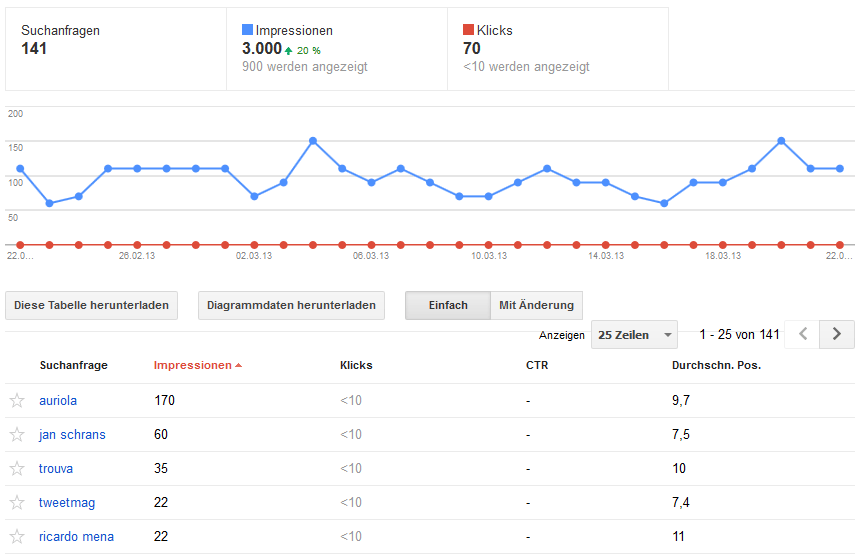
Task: Click the 06.03.13 date label on chart
Action: tap(371, 256)
